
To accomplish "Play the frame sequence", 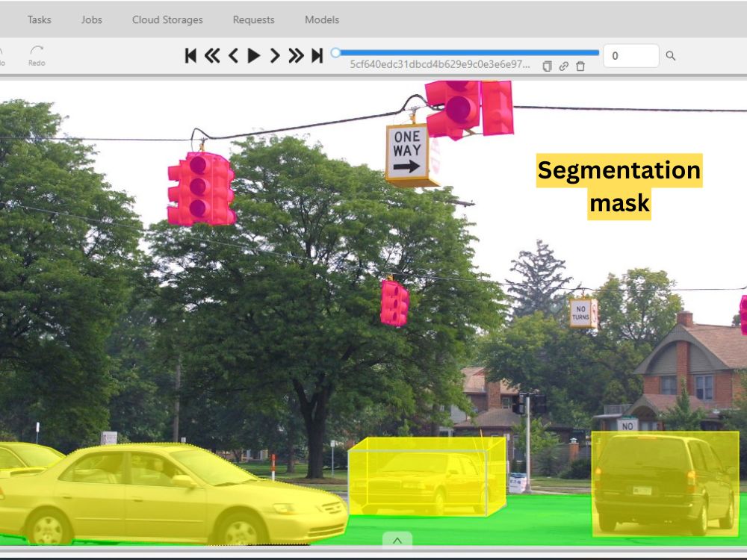I will [253, 56].
